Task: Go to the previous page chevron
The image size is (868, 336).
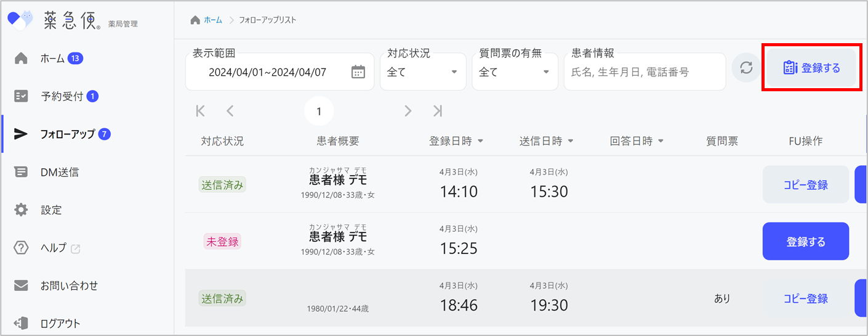Action: (x=230, y=111)
